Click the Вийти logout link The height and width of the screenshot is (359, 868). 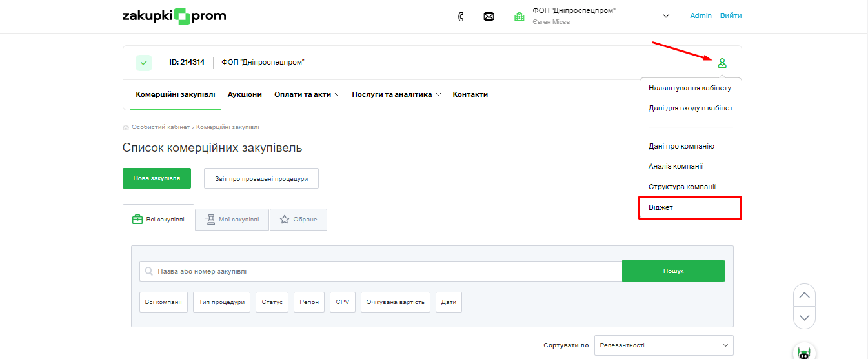click(x=731, y=16)
